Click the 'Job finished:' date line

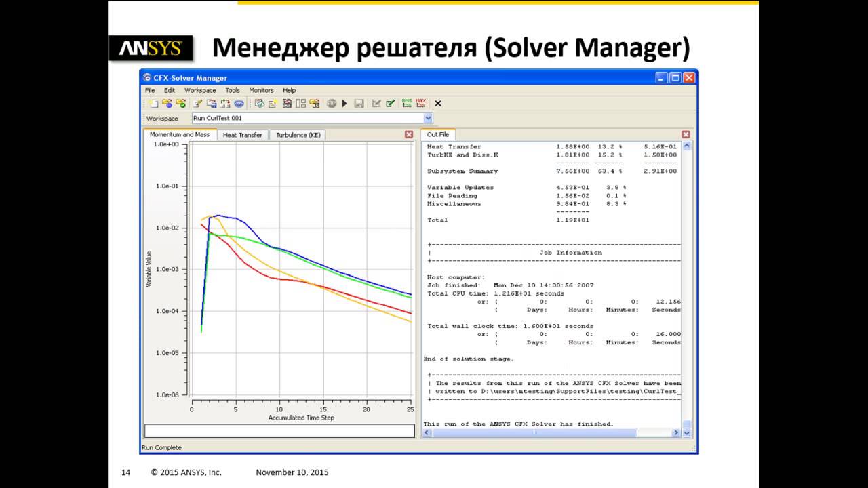(511, 285)
